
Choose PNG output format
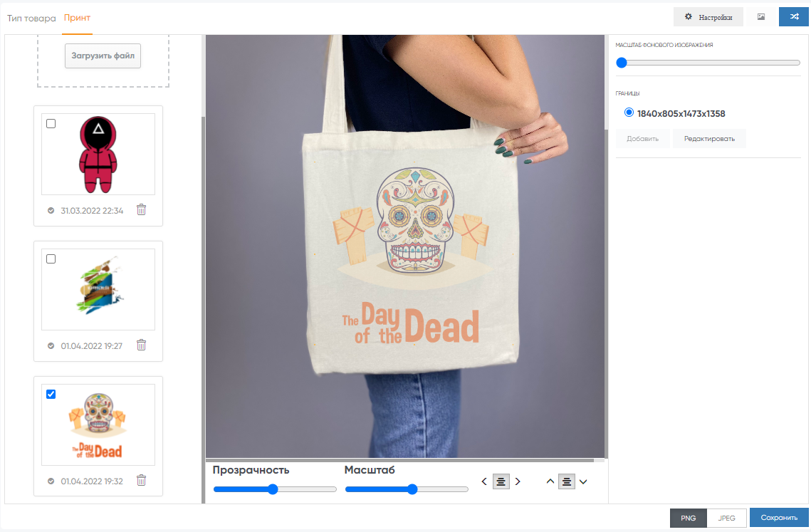688,518
